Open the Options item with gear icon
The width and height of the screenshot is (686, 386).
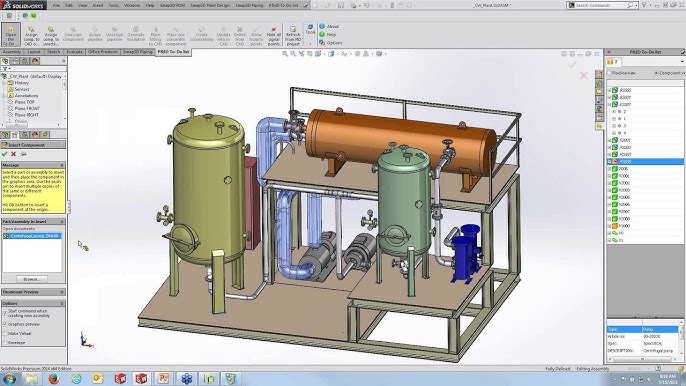click(x=331, y=43)
